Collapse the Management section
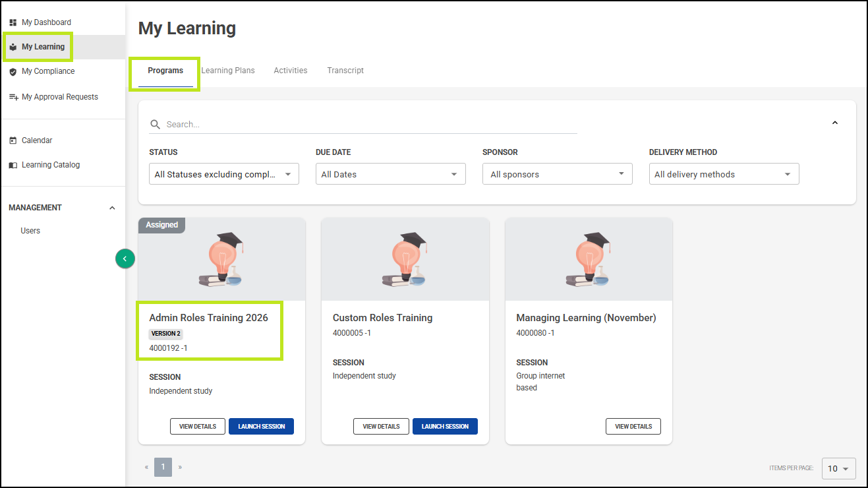Image resolution: width=868 pixels, height=488 pixels. point(112,208)
